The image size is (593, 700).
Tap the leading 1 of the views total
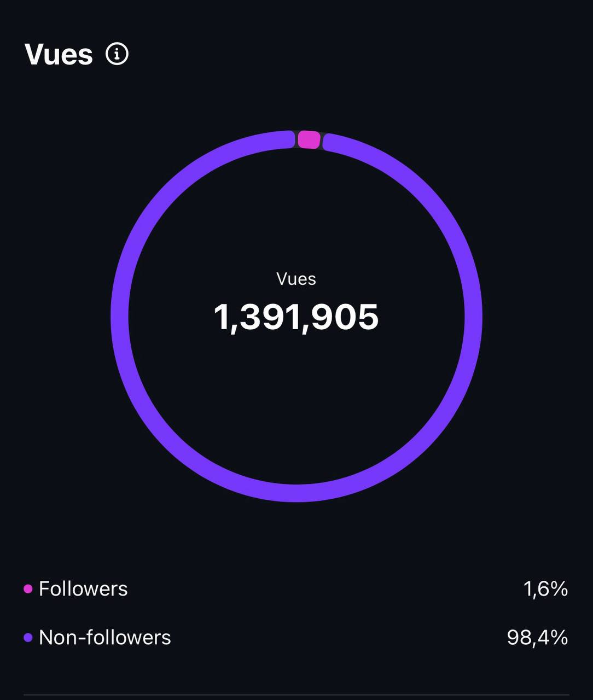point(221,317)
